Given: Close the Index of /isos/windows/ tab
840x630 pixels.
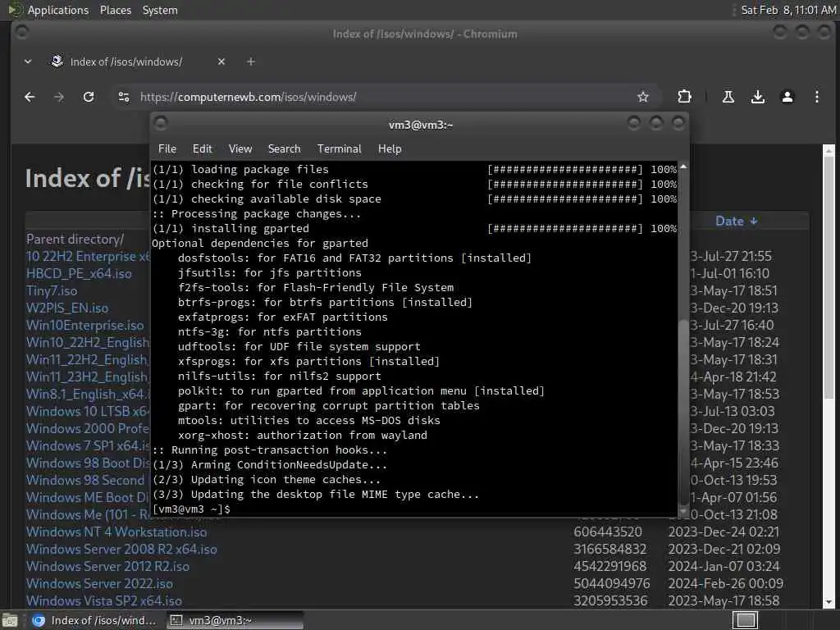Looking at the screenshot, I should [221, 62].
